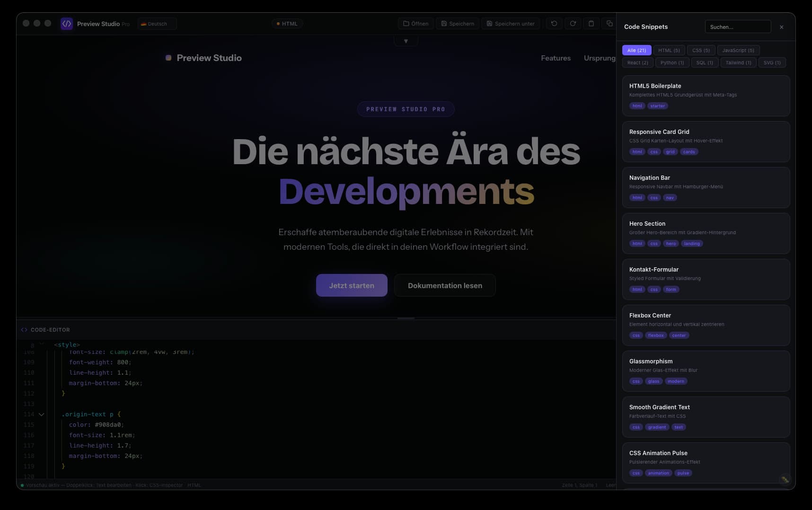
Task: Filter snippets by SQL (1)
Action: 705,62
